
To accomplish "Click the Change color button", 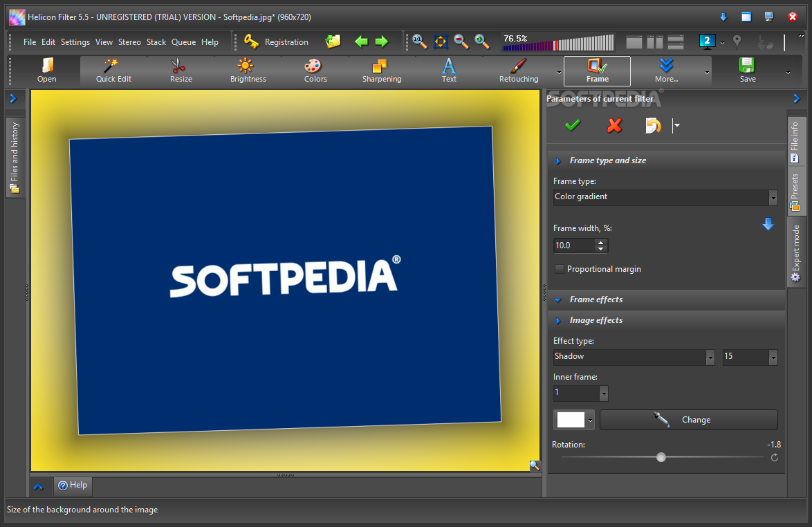I will click(688, 420).
